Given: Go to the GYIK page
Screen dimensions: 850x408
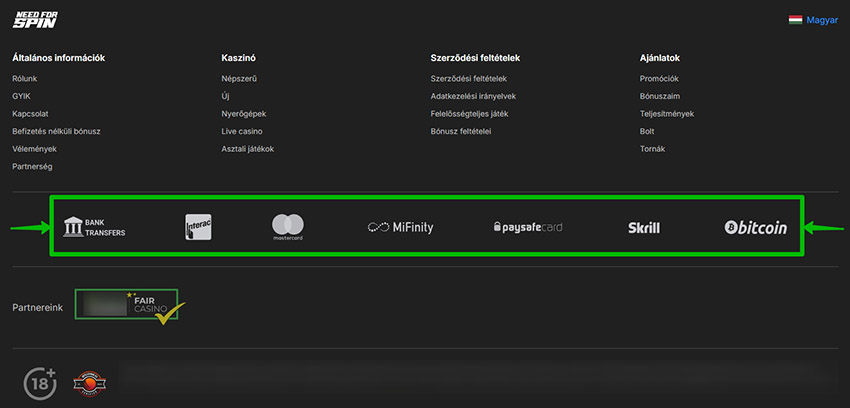Looking at the screenshot, I should click(22, 95).
